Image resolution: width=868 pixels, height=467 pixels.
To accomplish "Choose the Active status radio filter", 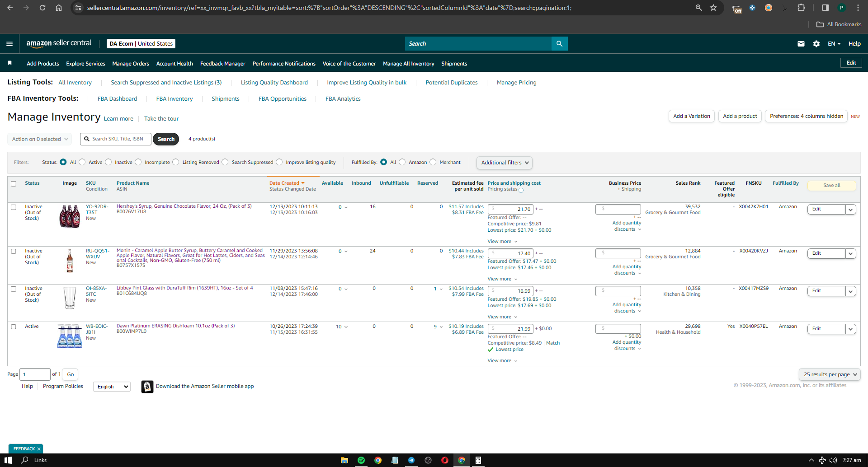I will [82, 162].
